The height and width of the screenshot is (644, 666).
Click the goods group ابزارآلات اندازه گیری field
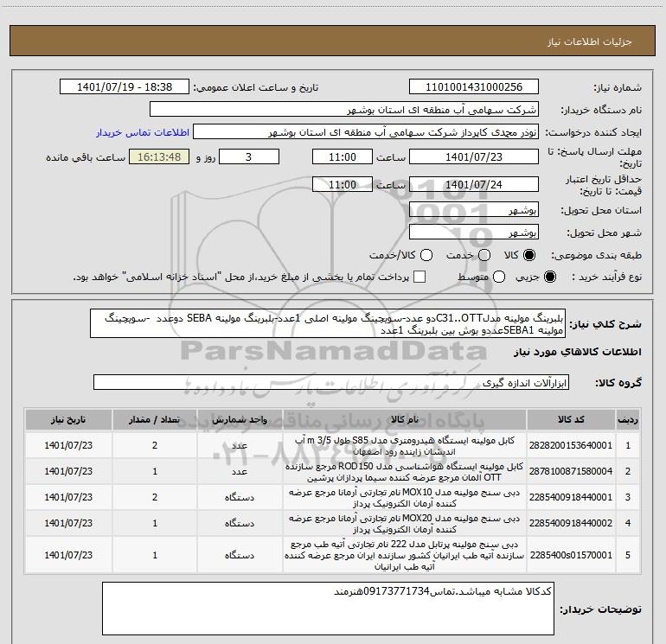pyautogui.click(x=331, y=382)
